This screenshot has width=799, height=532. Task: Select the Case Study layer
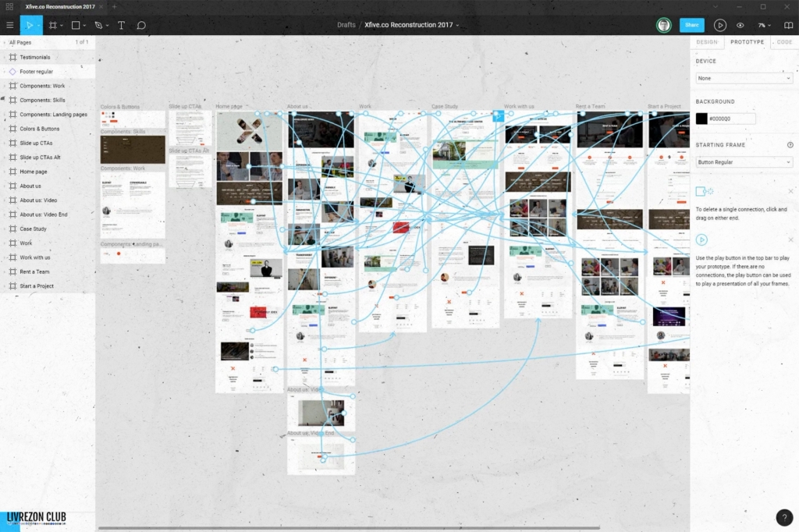pyautogui.click(x=48, y=229)
